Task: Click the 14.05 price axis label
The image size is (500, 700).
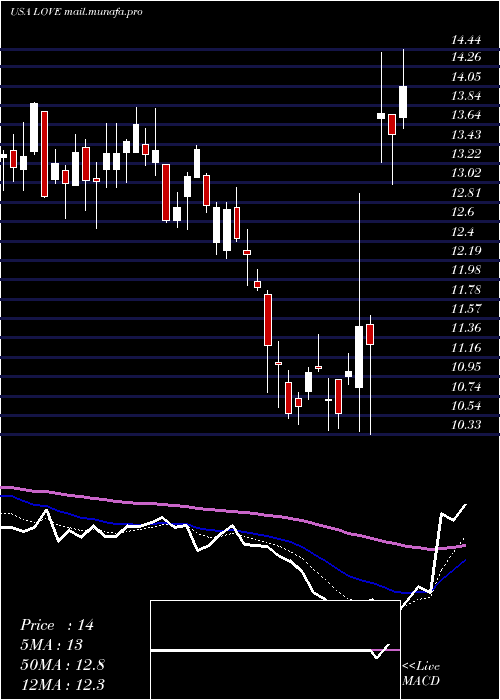Action: 466,77
